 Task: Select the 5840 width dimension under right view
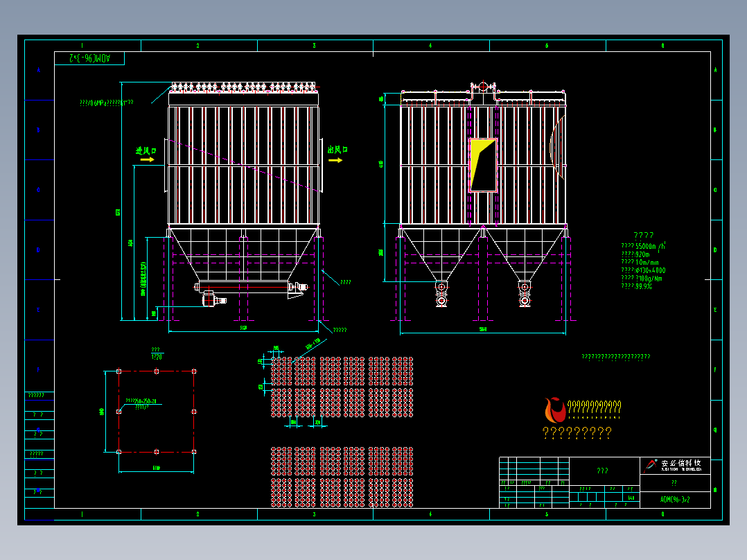[483, 329]
